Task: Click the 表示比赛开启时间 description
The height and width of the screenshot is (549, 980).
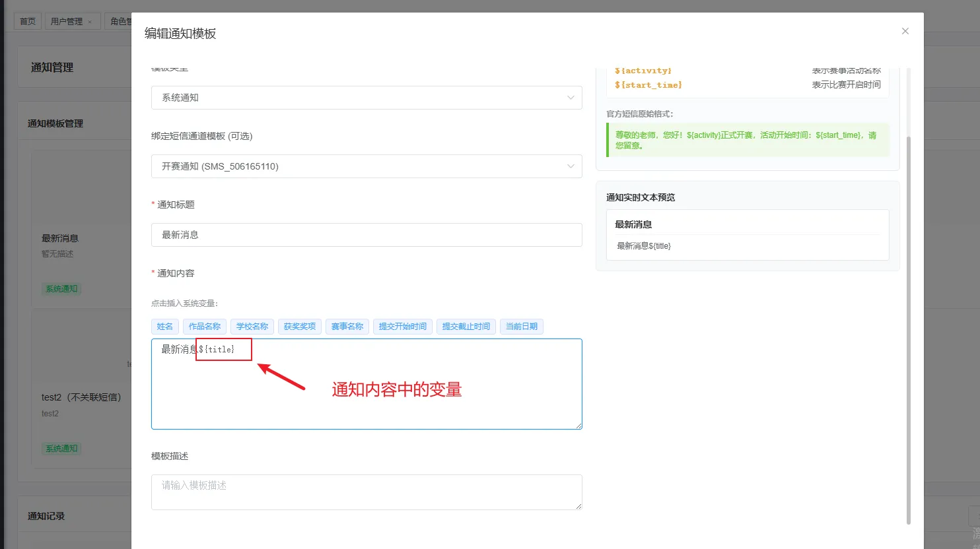Action: (x=847, y=85)
